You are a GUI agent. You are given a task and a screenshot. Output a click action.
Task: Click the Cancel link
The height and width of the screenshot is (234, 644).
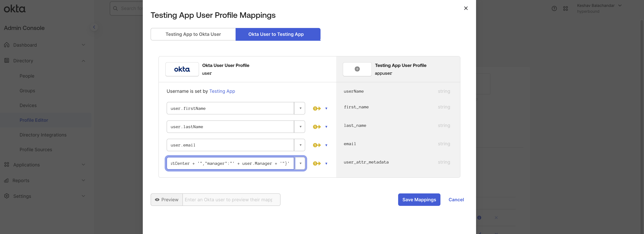click(x=456, y=200)
